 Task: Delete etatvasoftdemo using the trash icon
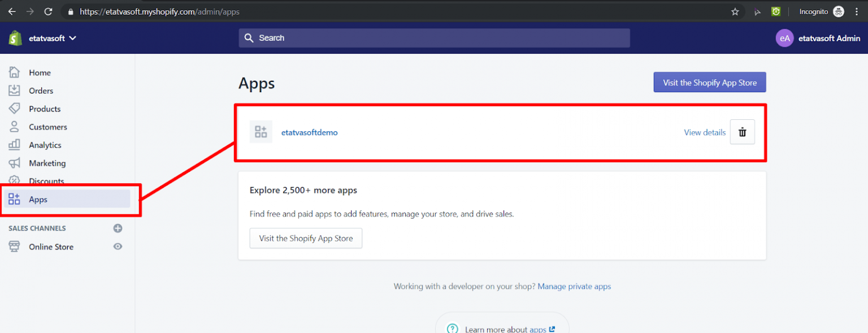[742, 132]
